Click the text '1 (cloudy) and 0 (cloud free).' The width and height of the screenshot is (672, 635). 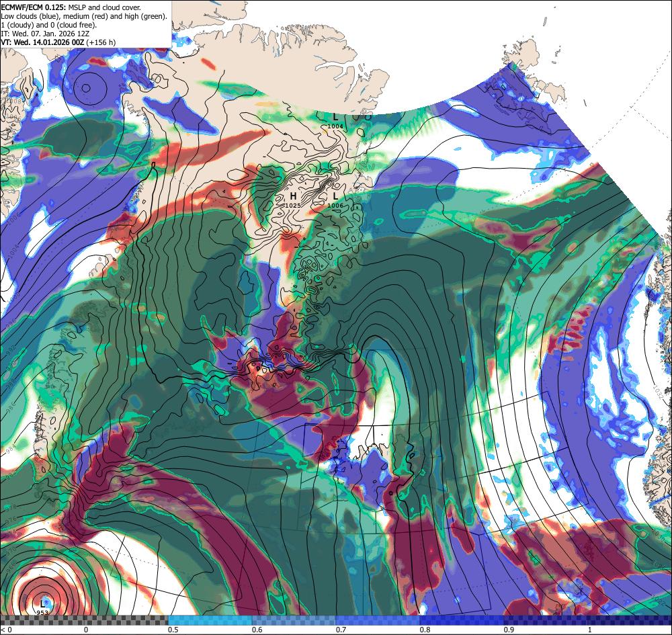pyautogui.click(x=49, y=24)
